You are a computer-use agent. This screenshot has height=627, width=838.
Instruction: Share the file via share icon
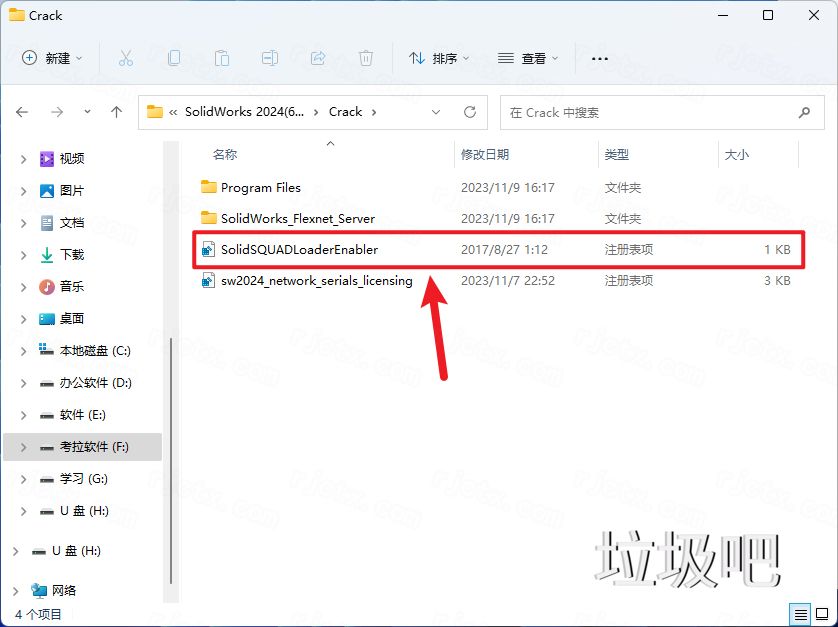(318, 59)
